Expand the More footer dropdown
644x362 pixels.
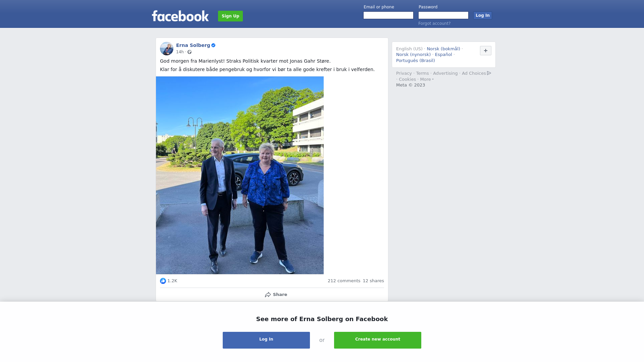(x=427, y=79)
